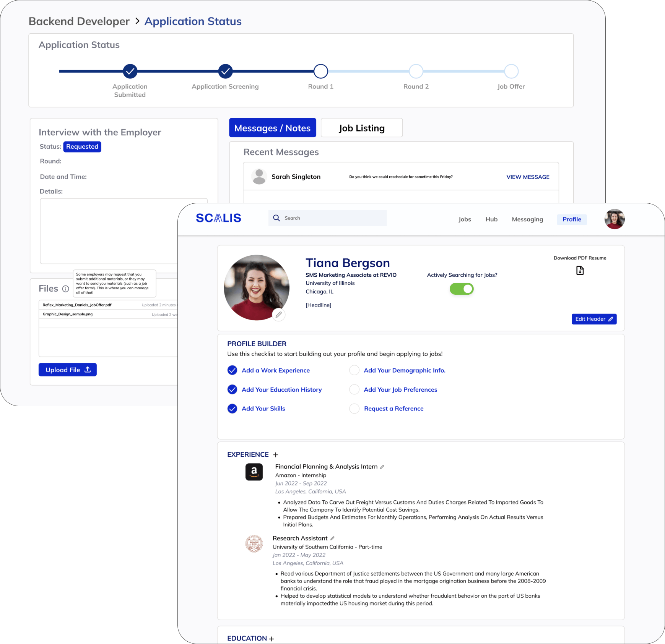Click the Files info icon
This screenshot has height=644, width=665.
(x=65, y=289)
